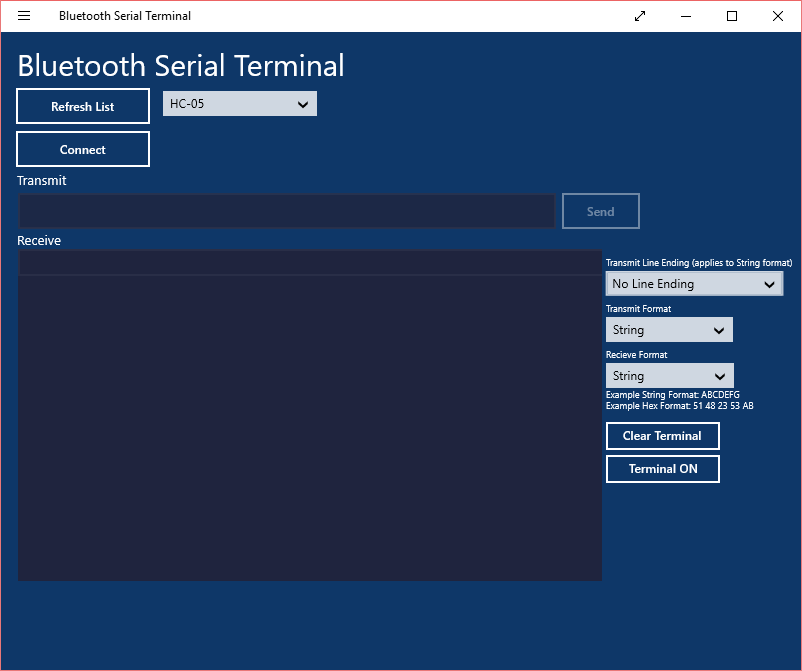The height and width of the screenshot is (671, 802).
Task: Click the Receive label text
Action: 39,241
